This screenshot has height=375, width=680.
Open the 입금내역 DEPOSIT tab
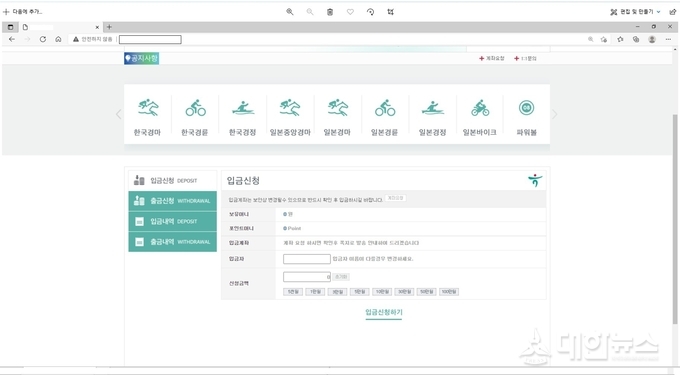pos(173,221)
